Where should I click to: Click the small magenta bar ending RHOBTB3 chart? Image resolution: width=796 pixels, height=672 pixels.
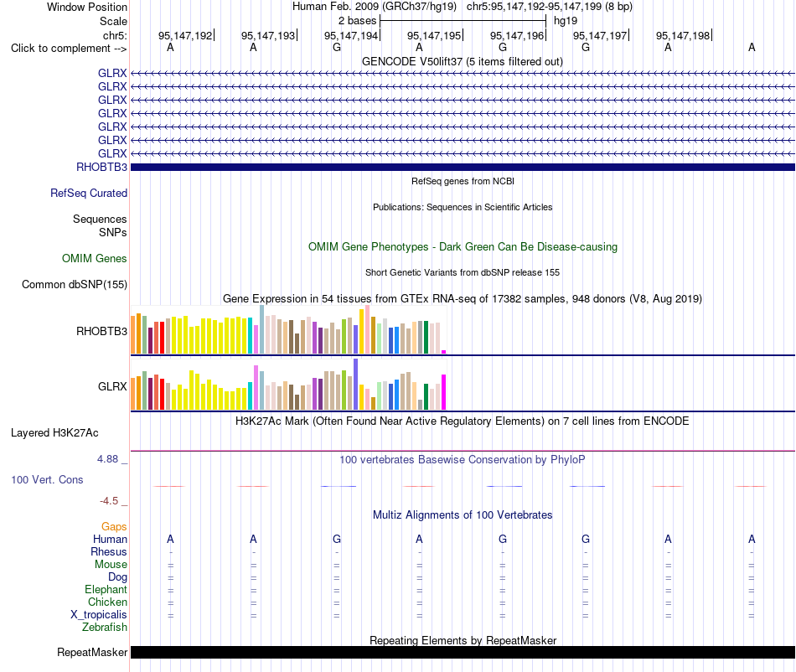tap(444, 352)
